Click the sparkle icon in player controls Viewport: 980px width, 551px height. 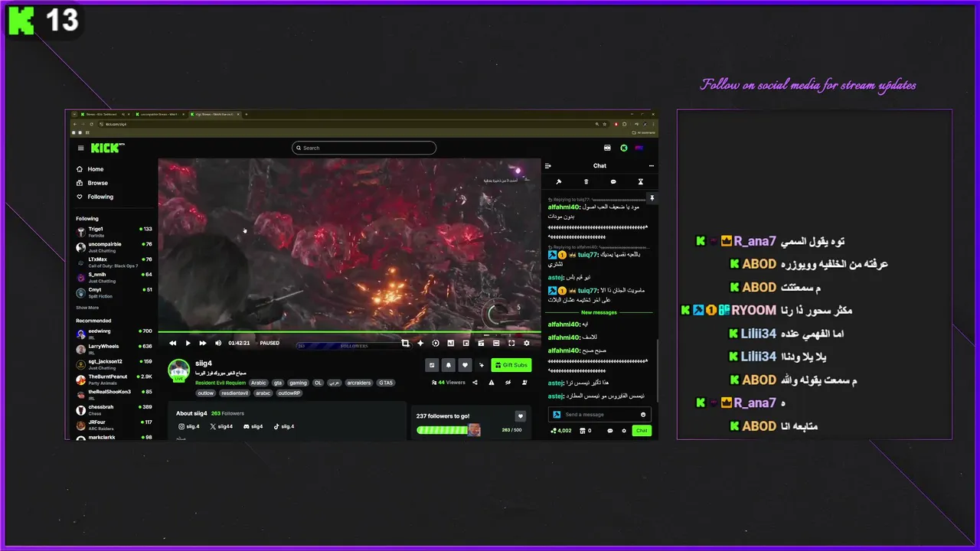[420, 344]
